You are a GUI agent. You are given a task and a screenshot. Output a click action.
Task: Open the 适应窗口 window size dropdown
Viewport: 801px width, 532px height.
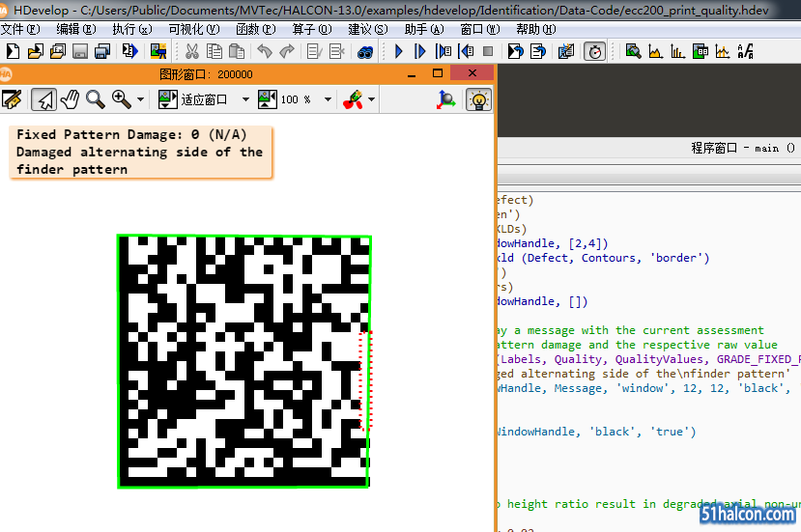pyautogui.click(x=245, y=99)
